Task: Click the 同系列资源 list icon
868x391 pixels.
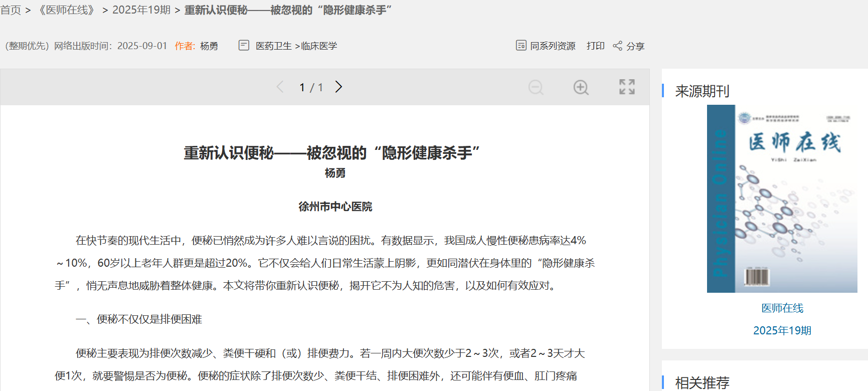Action: click(x=521, y=46)
